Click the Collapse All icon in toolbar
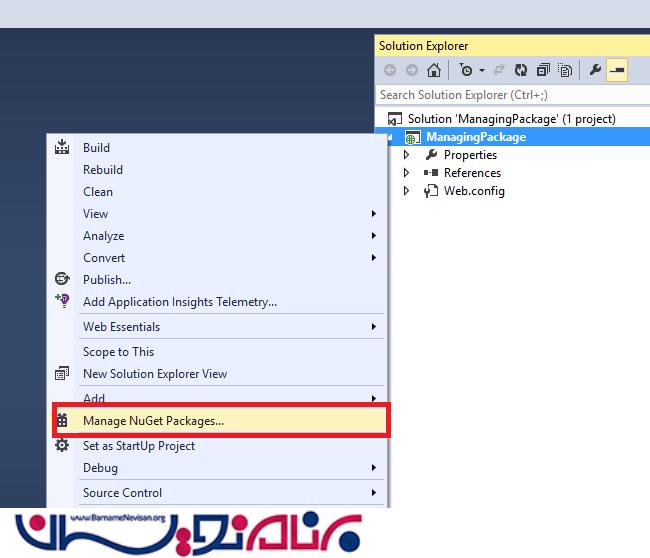The image size is (650, 558). pos(543,70)
